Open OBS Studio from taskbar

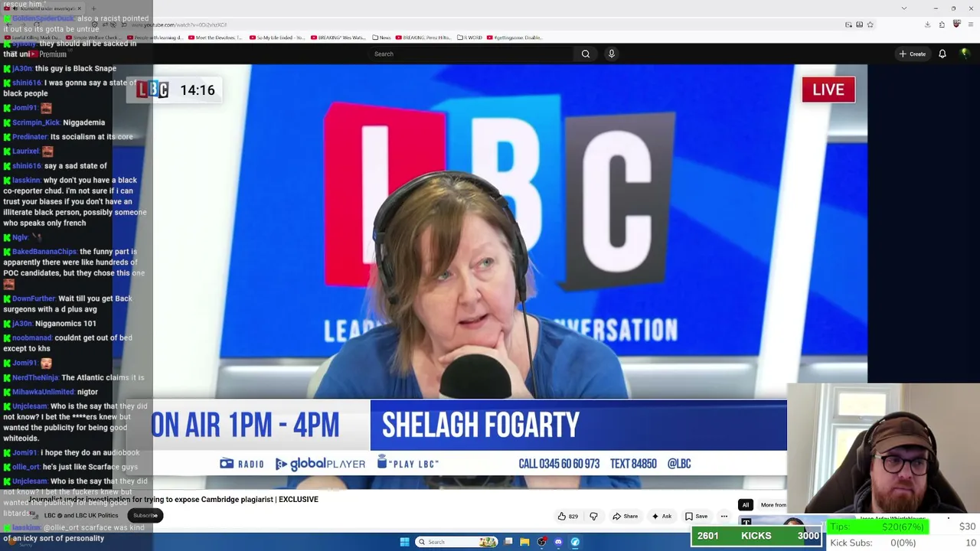click(x=541, y=542)
